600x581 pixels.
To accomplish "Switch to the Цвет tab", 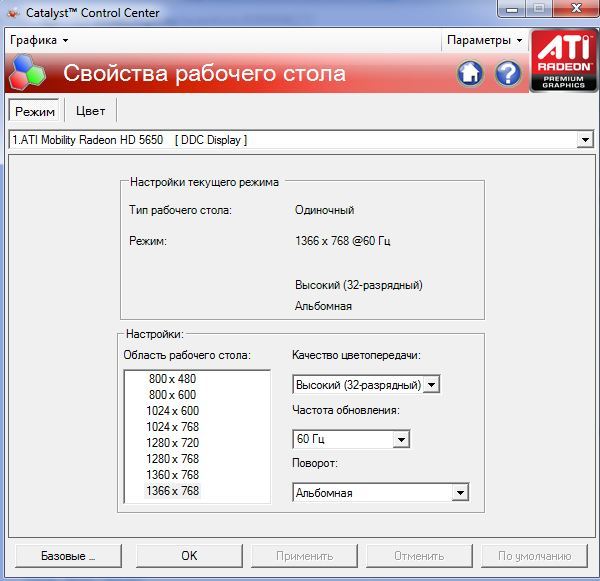I will pyautogui.click(x=90, y=111).
